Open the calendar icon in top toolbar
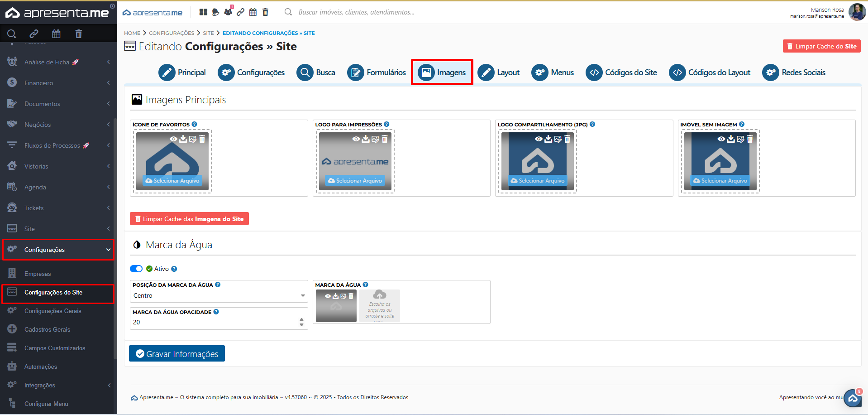 pos(253,12)
